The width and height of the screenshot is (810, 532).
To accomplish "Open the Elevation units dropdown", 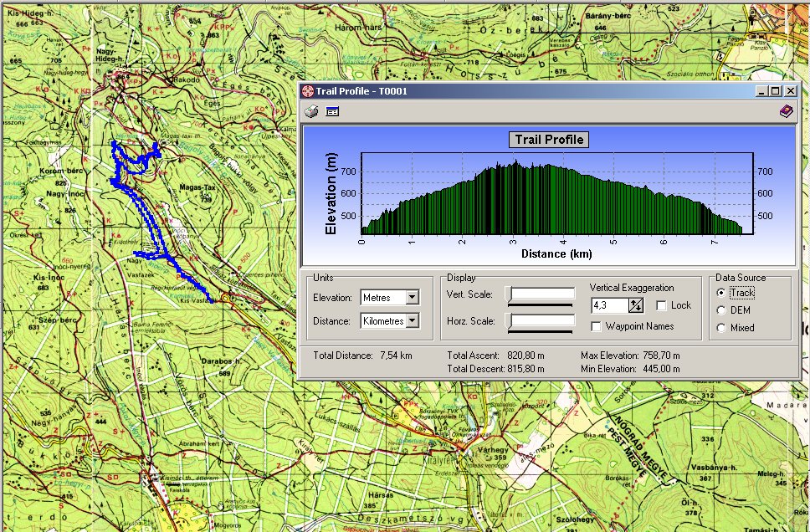I will 412,298.
